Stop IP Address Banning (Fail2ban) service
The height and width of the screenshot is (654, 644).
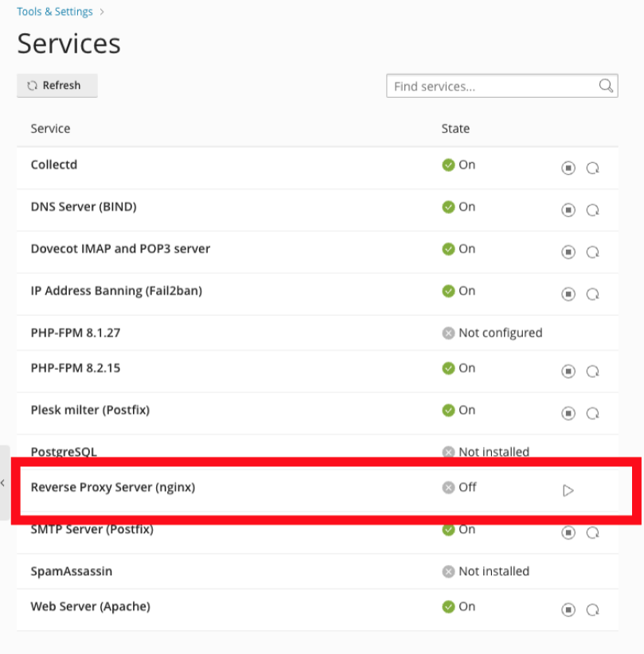point(568,294)
